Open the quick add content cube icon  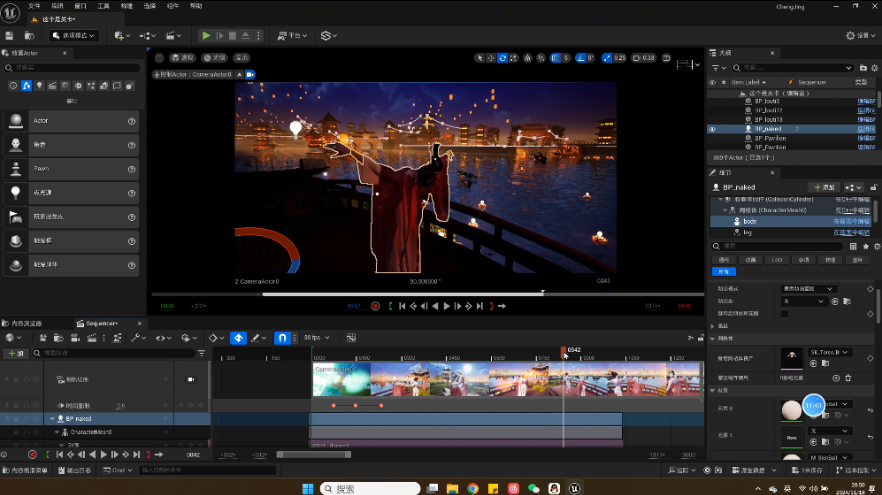pyautogui.click(x=122, y=35)
